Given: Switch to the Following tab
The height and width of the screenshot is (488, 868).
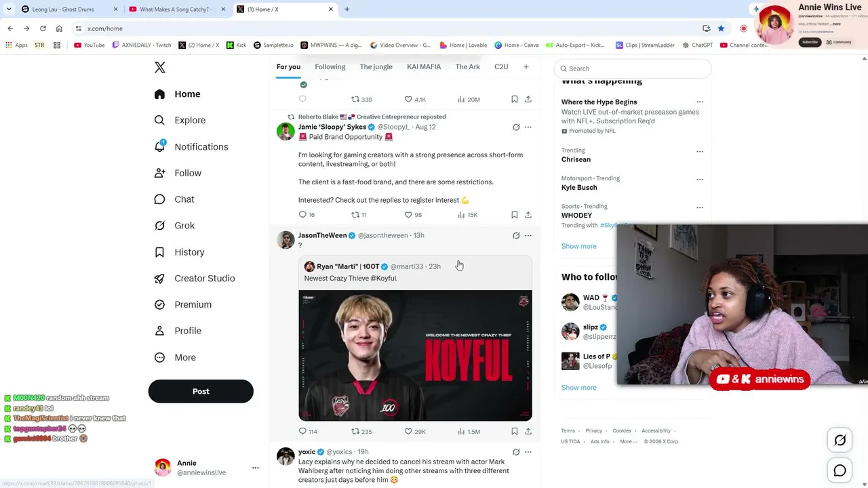Looking at the screenshot, I should 330,66.
